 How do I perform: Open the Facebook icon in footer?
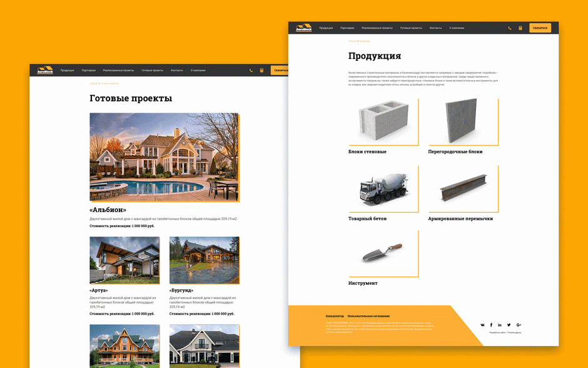[491, 325]
